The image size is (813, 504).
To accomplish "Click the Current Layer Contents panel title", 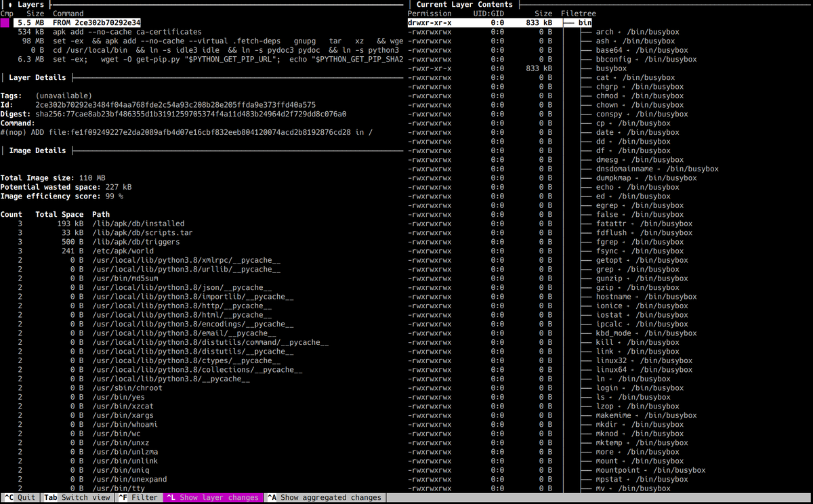I will (x=465, y=4).
